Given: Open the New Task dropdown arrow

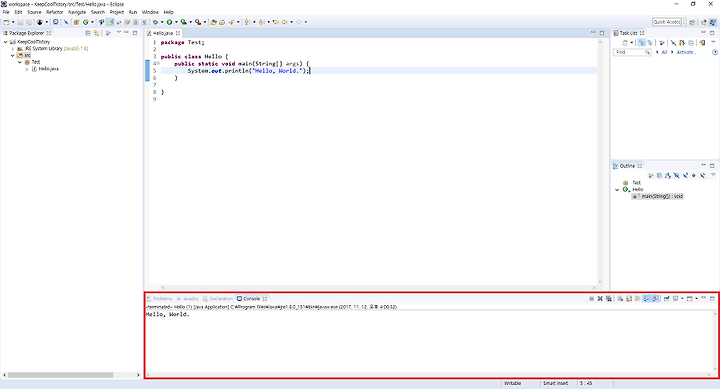Looking at the screenshot, I should (632, 43).
